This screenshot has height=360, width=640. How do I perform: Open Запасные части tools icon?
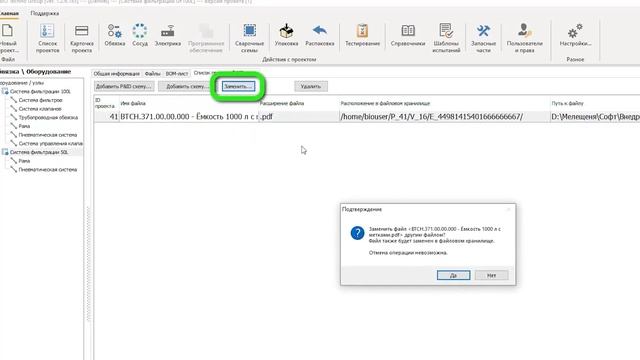tap(483, 38)
